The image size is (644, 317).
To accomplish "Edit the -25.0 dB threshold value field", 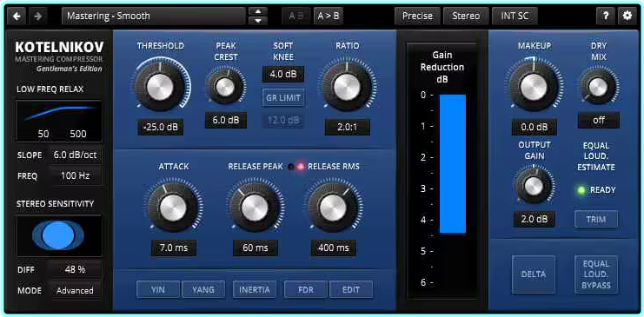I will coord(161,128).
